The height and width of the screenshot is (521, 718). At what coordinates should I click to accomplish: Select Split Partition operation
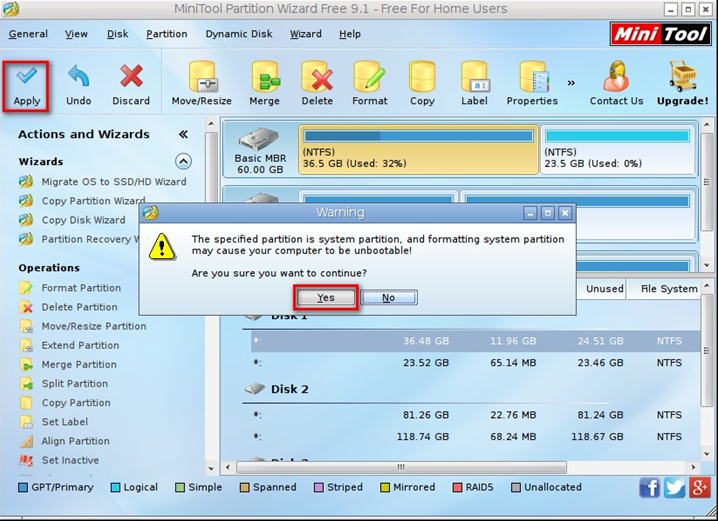click(75, 384)
